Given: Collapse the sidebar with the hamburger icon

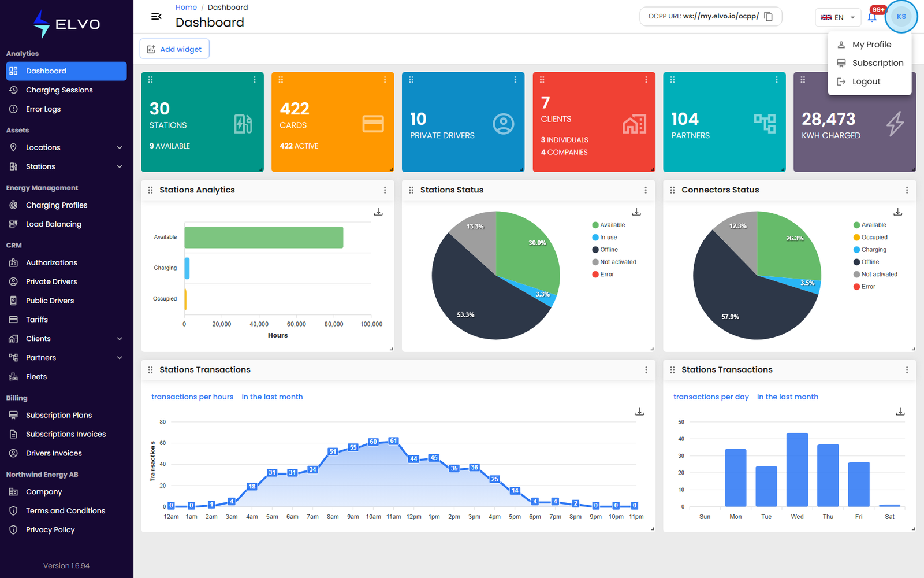Looking at the screenshot, I should [x=156, y=17].
